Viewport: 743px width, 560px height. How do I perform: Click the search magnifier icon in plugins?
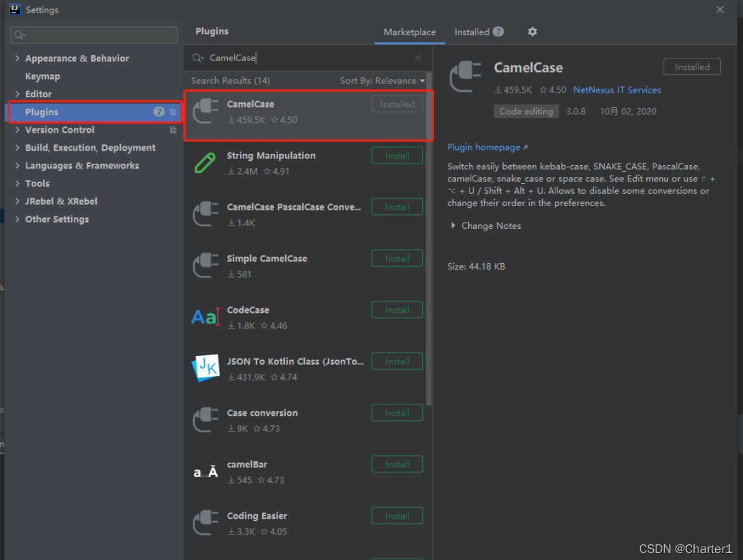click(x=198, y=58)
